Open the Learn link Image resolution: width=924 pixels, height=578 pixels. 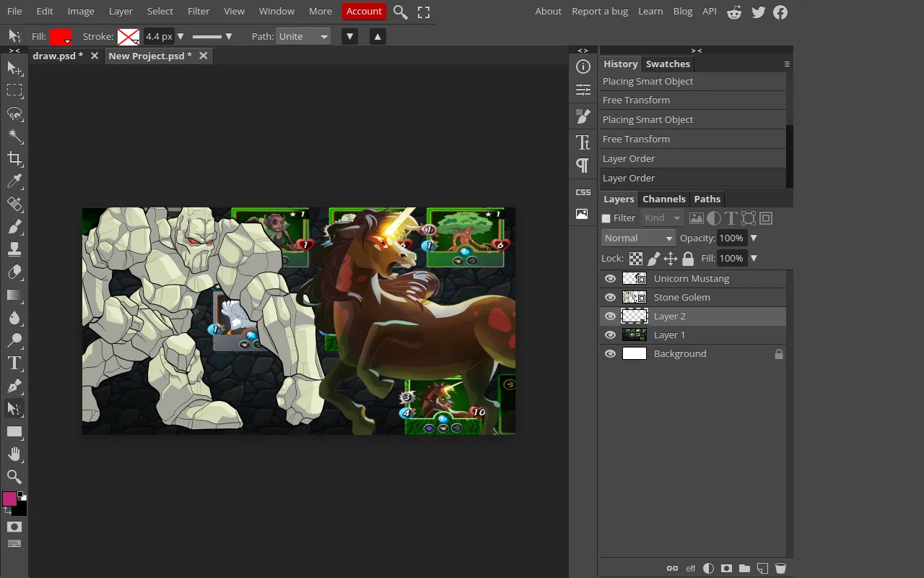click(650, 12)
